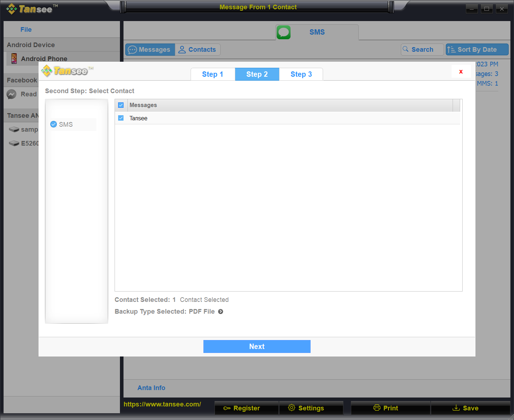The image size is (514, 420).
Task: Maximize the Tansee window
Action: coord(487,9)
